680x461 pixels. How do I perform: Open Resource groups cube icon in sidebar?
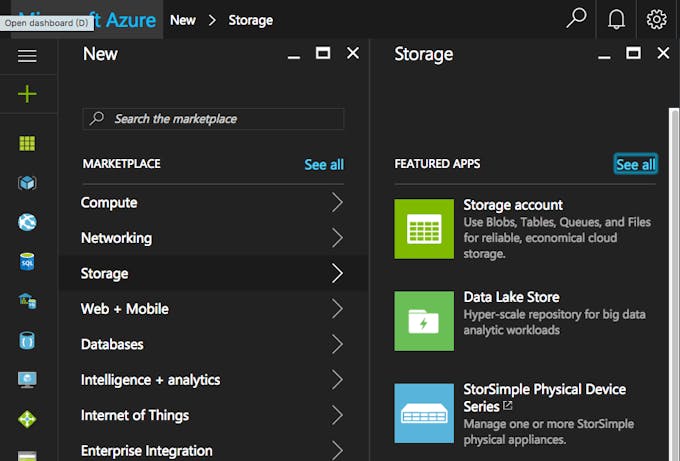(27, 183)
